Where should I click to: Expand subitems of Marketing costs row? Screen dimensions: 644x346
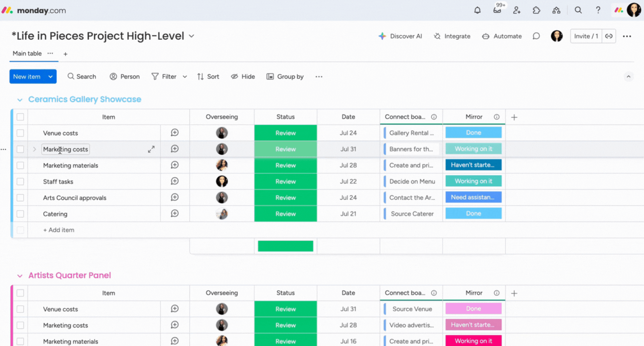[x=34, y=149]
